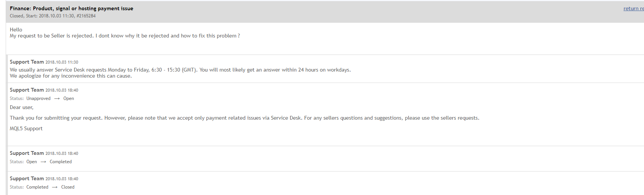Click the Support Team name posted at 11:30
The image size is (644, 195).
click(x=27, y=62)
